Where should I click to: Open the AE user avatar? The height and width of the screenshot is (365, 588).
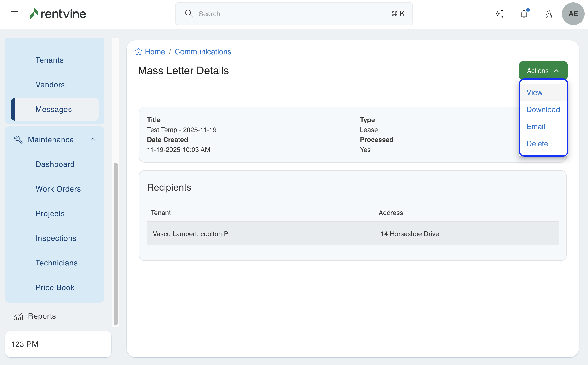[573, 14]
